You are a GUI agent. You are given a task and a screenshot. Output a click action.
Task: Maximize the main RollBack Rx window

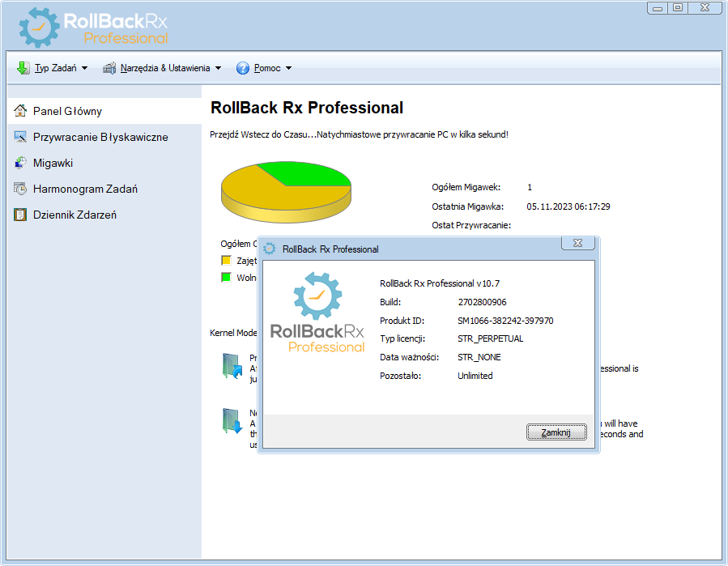pos(678,8)
